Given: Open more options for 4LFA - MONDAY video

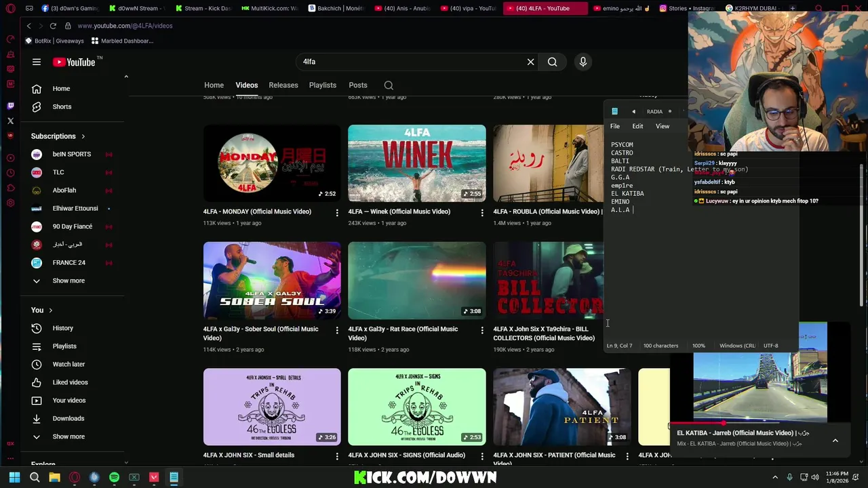Looking at the screenshot, I should point(337,213).
